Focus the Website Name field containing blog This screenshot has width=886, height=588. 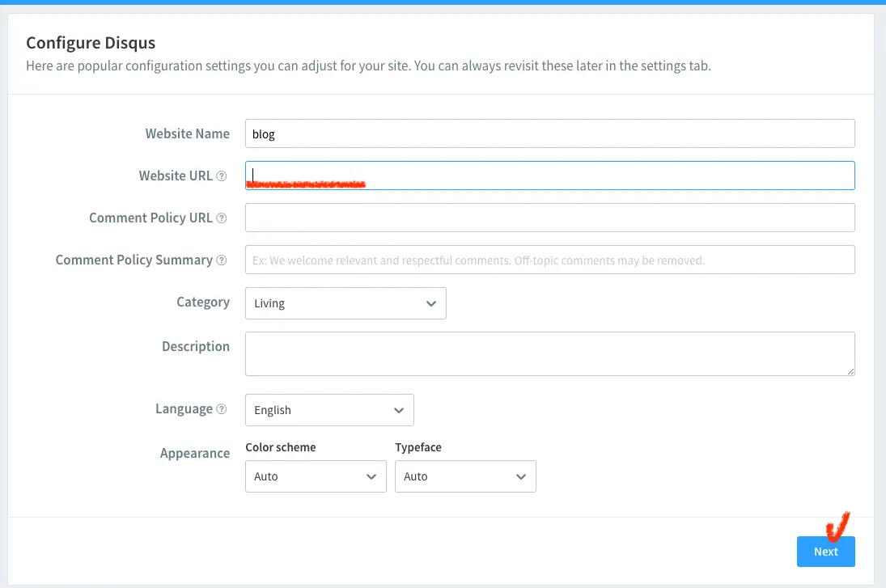click(549, 134)
